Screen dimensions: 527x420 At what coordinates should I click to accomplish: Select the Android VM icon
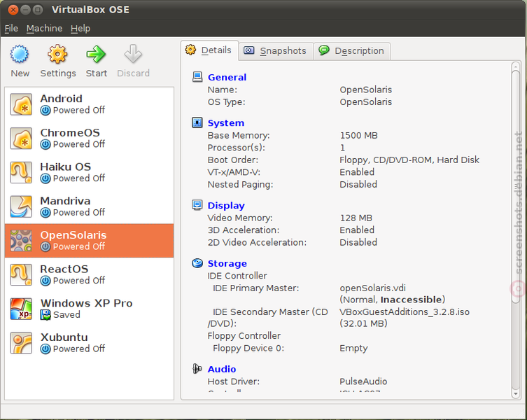[x=21, y=104]
